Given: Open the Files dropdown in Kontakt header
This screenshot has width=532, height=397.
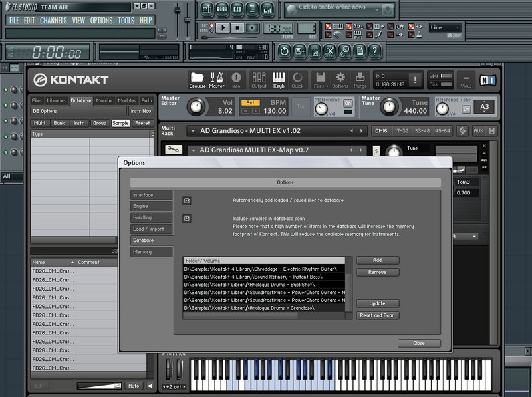Looking at the screenshot, I should coord(319,80).
